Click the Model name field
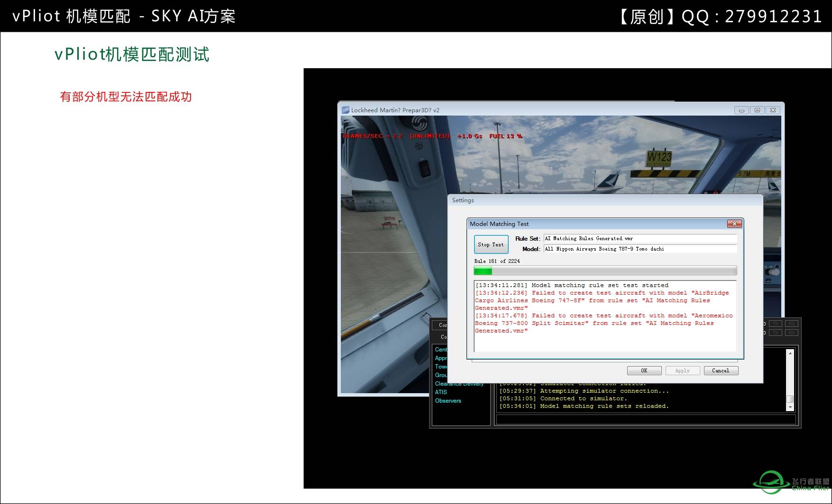Viewport: 832px width, 504px height. [x=640, y=249]
